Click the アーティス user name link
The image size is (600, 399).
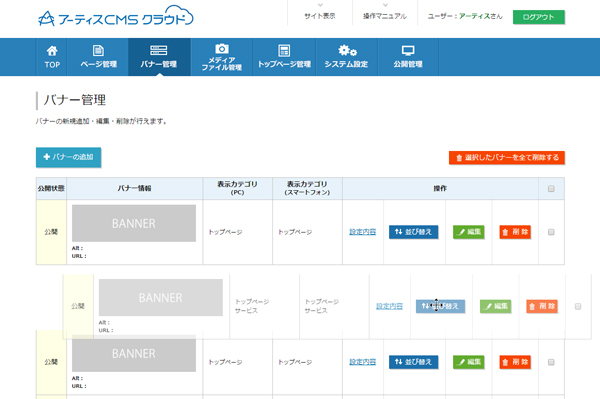coord(474,16)
